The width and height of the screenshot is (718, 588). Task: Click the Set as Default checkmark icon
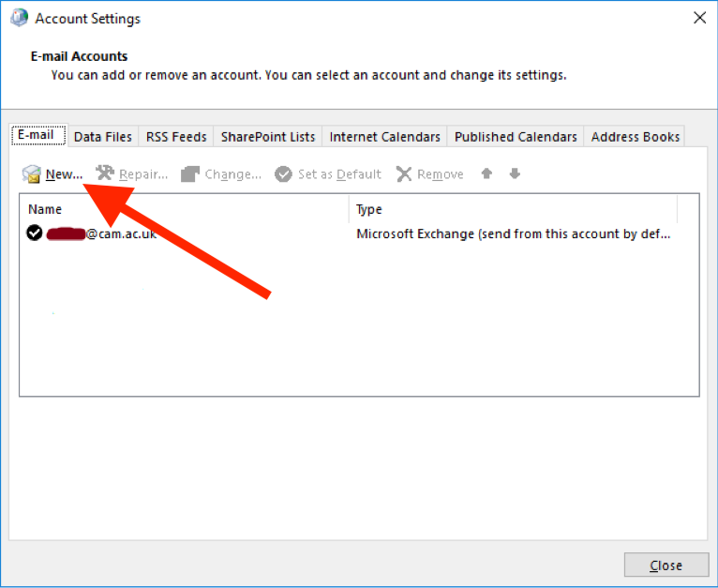[283, 174]
